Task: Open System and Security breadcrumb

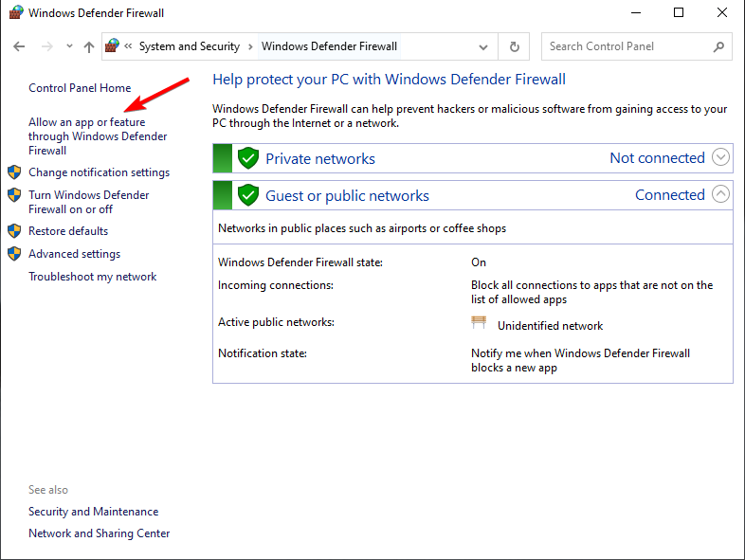Action: click(x=190, y=46)
